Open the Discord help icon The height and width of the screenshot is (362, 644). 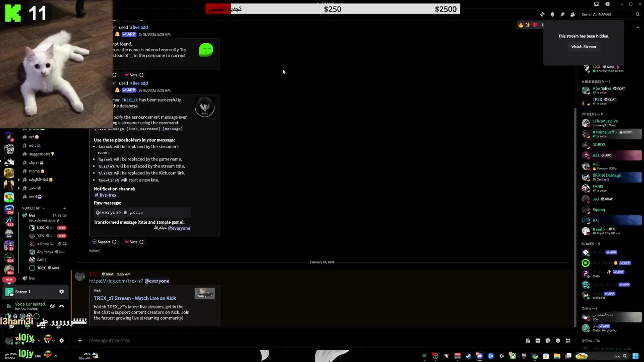click(607, 4)
